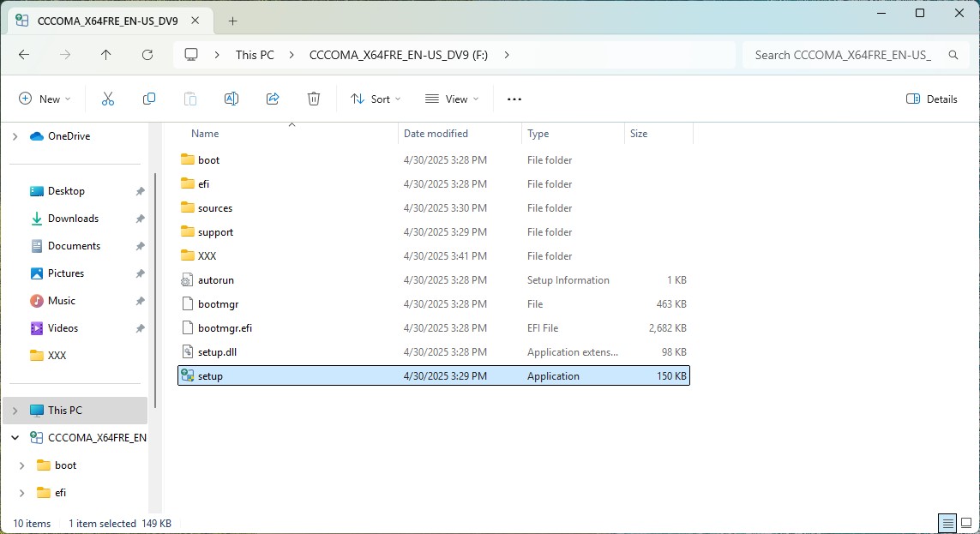Click the Cut scissors icon

click(x=108, y=99)
